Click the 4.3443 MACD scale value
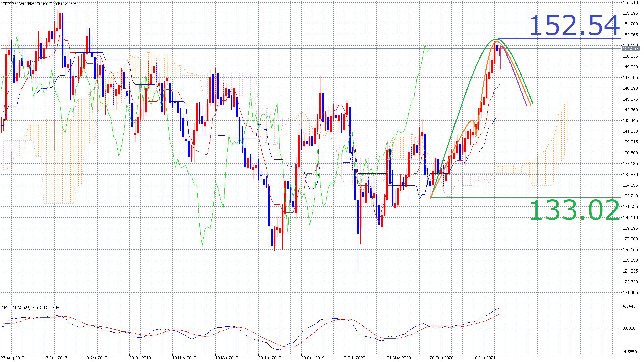644x362 pixels. tap(629, 306)
